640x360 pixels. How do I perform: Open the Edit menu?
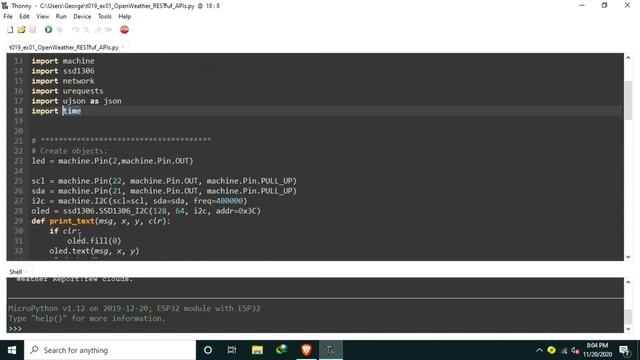[24, 17]
